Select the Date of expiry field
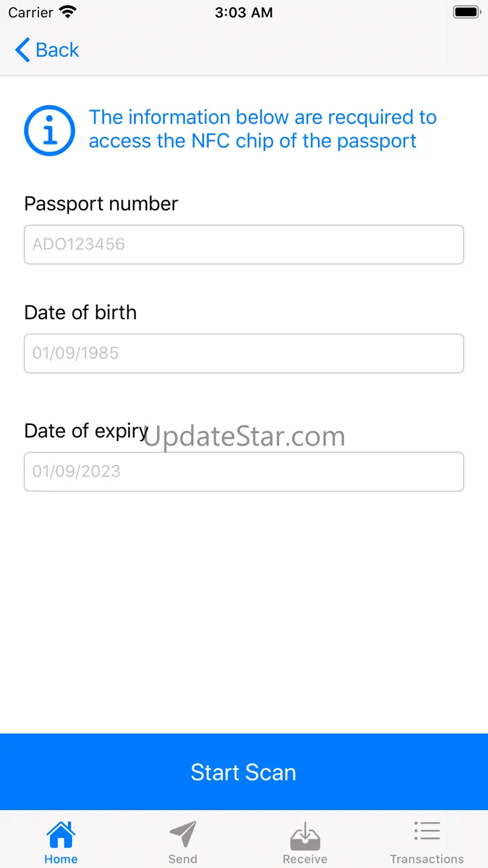Screen dimensions: 488x868 [244, 471]
